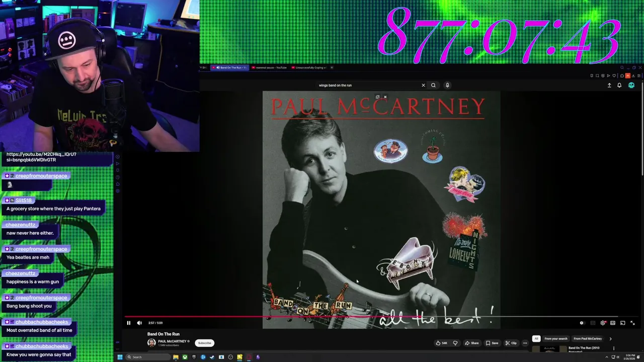Toggle the autoplay switch in player
Viewport: 644px width, 362px height.
[583, 323]
